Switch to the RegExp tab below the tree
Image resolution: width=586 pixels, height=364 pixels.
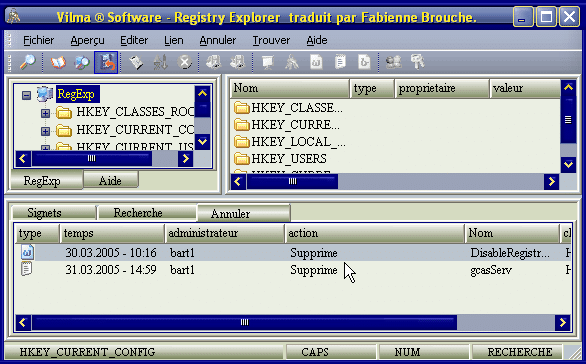point(46,181)
